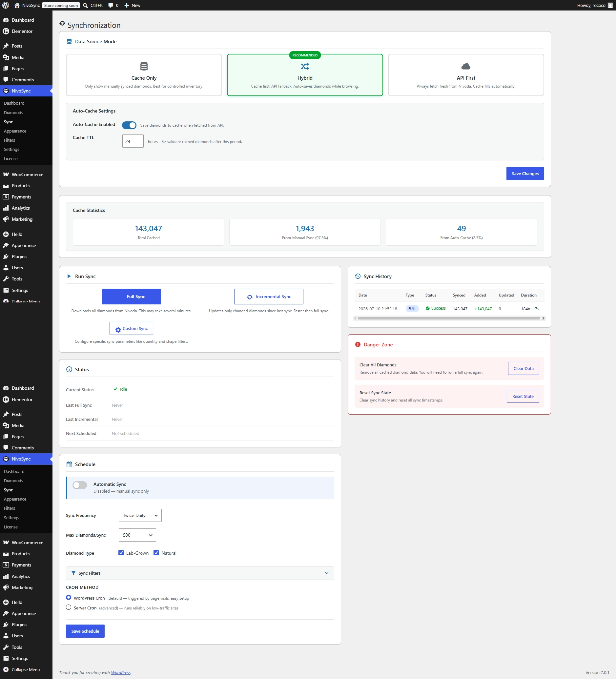The width and height of the screenshot is (616, 679).
Task: Click the 49 From Auto-Cache statistic
Action: point(462,232)
